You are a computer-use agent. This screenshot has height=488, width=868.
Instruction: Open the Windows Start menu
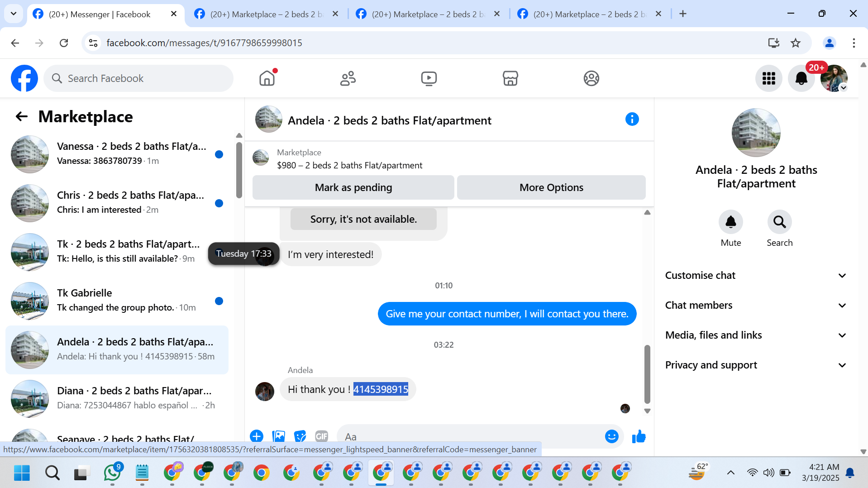coord(22,473)
